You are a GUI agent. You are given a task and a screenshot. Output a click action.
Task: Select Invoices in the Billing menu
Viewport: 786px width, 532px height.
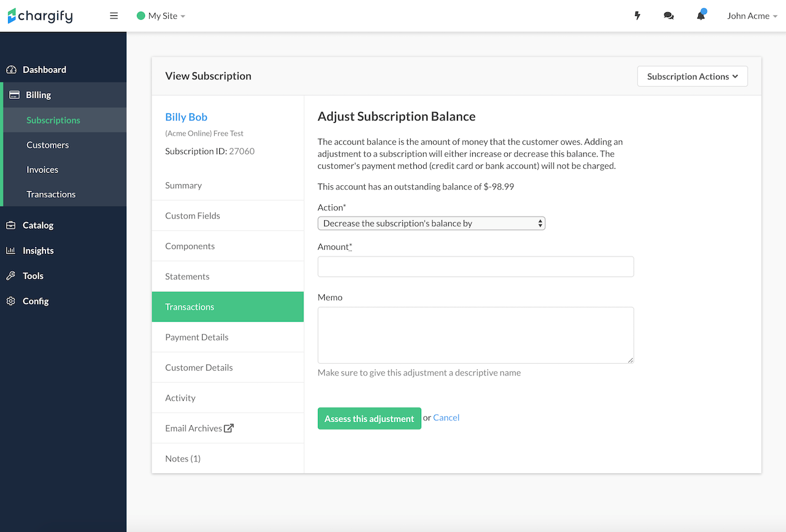click(42, 169)
